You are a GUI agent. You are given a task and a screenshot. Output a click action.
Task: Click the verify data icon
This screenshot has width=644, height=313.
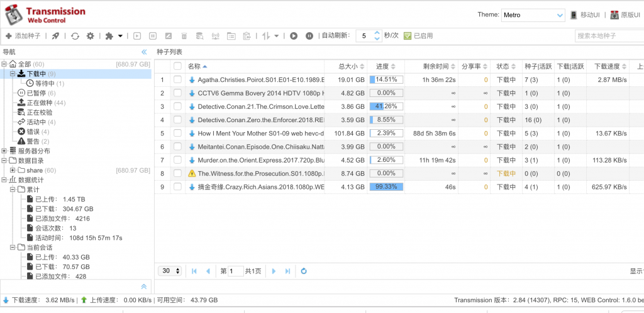click(x=199, y=36)
